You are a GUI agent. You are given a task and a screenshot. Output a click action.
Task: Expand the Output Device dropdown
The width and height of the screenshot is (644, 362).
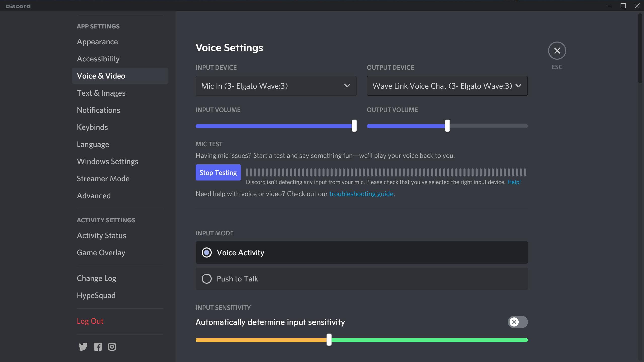tap(447, 86)
